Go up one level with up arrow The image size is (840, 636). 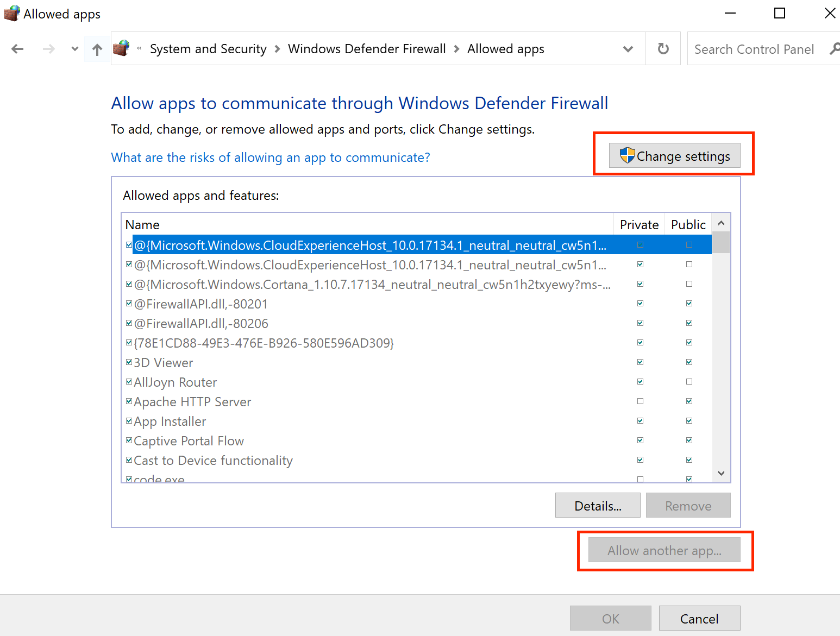(97, 49)
